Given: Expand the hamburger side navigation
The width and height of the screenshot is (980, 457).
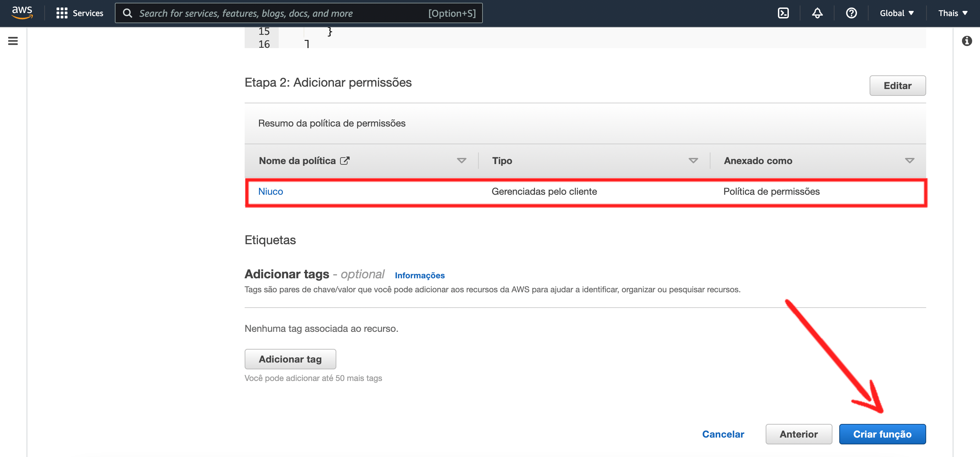Looking at the screenshot, I should (13, 41).
